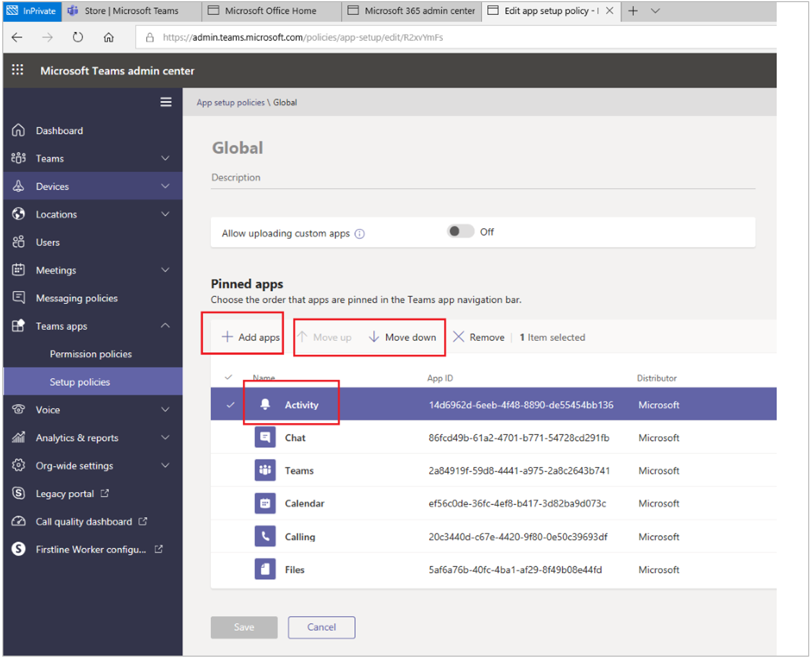Click the Calling phone app icon
812x660 pixels.
[x=265, y=536]
